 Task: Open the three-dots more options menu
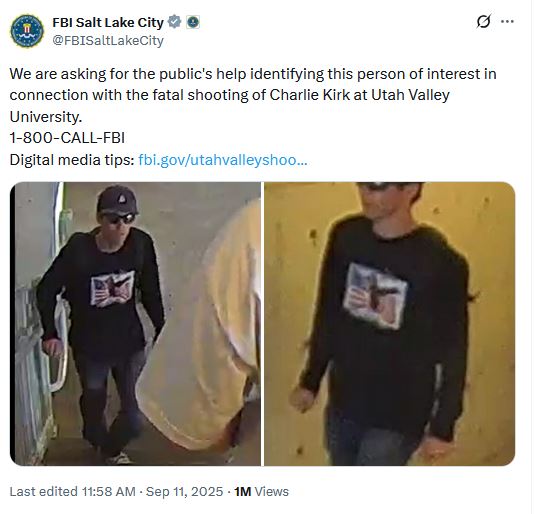(x=507, y=22)
